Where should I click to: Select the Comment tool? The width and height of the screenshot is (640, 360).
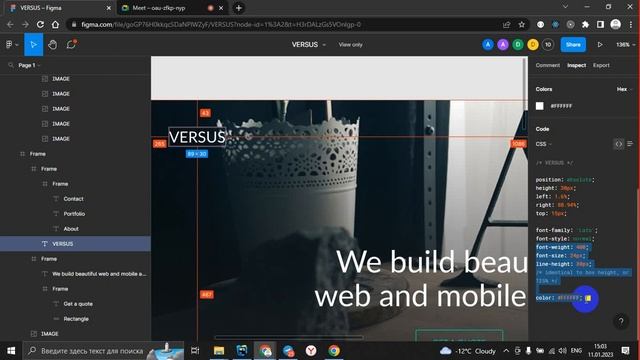[71, 44]
